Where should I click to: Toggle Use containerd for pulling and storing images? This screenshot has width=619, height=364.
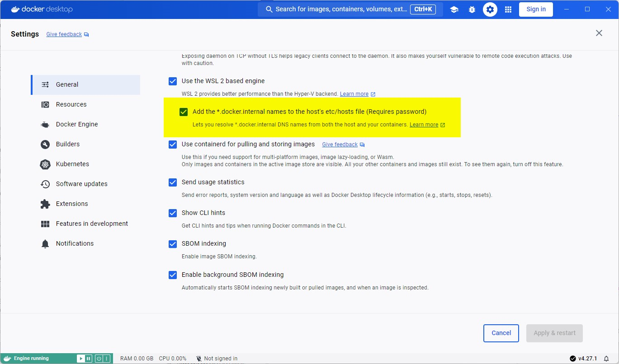tap(173, 145)
